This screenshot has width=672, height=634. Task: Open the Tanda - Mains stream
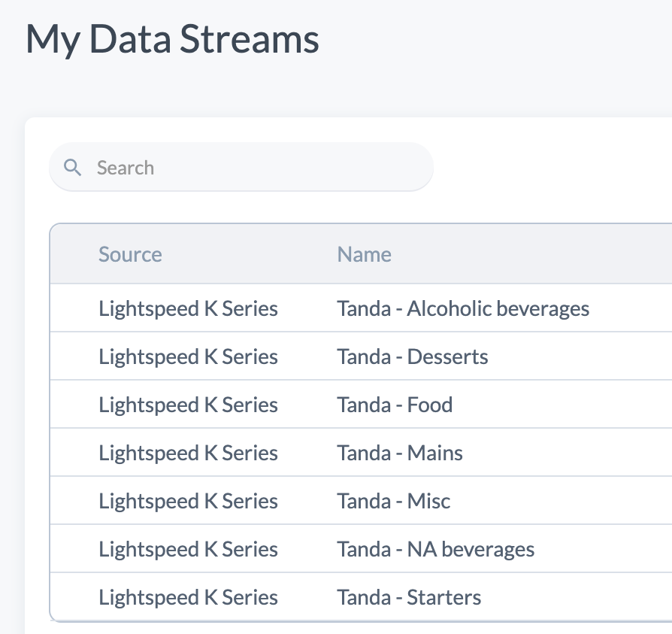point(400,453)
